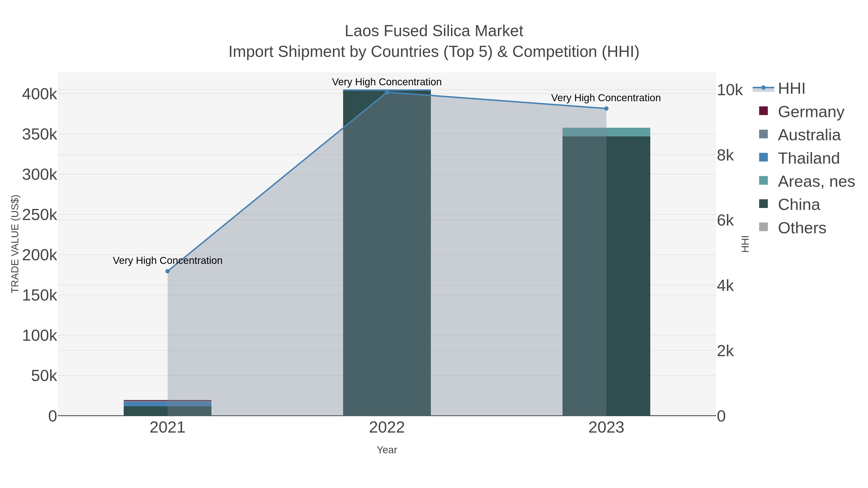The image size is (868, 488).
Task: Click the 'Very High Concentration' annotation above 2022
Action: [x=387, y=82]
